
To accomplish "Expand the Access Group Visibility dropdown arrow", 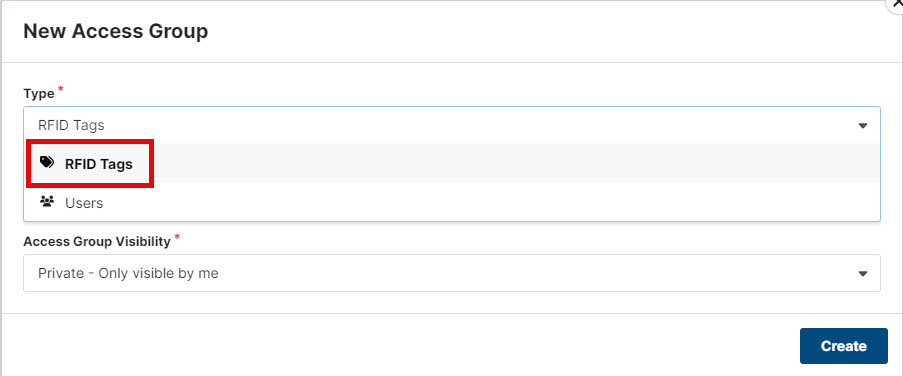I will [x=862, y=274].
